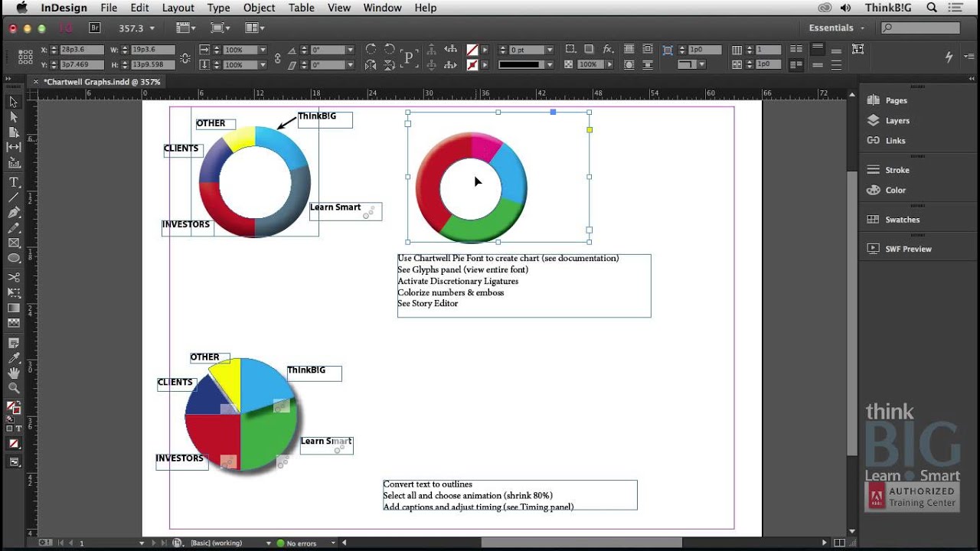980x551 pixels.
Task: Toggle constrain proportions for width and height
Action: tap(185, 57)
